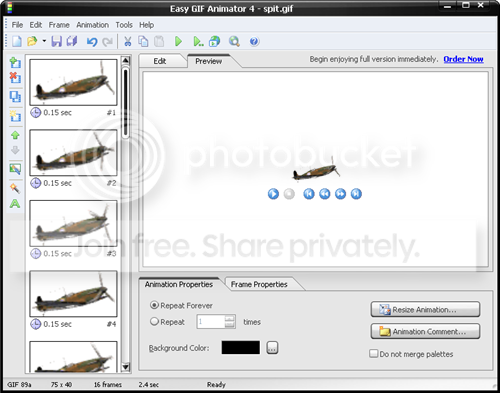The width and height of the screenshot is (500, 393).
Task: Open the Tools menu
Action: coord(124,25)
